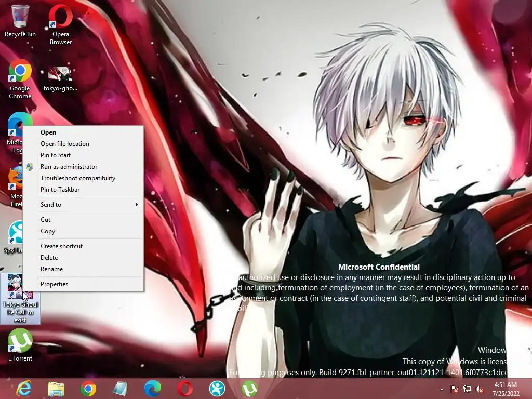Open SpyHunter from the taskbar
The image size is (532, 399).
[x=217, y=389]
